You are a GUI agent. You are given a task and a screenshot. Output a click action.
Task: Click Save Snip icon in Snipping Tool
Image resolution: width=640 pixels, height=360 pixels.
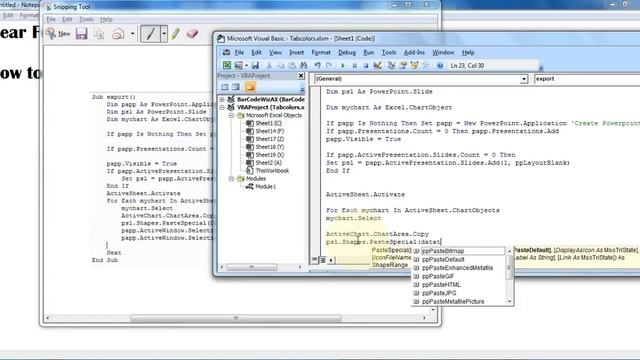[x=82, y=33]
